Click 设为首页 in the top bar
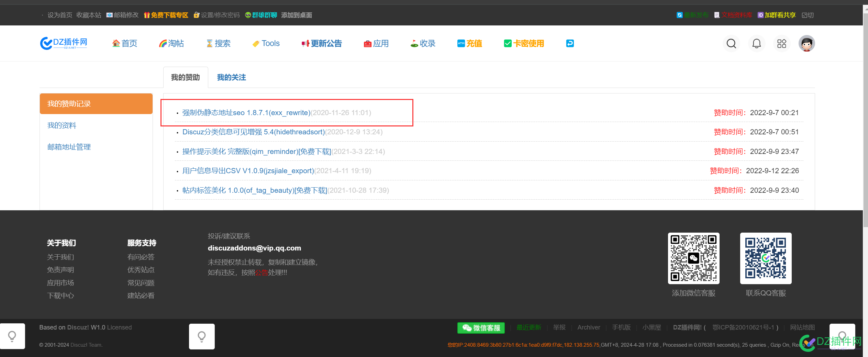Image resolution: width=868 pixels, height=357 pixels. click(60, 15)
